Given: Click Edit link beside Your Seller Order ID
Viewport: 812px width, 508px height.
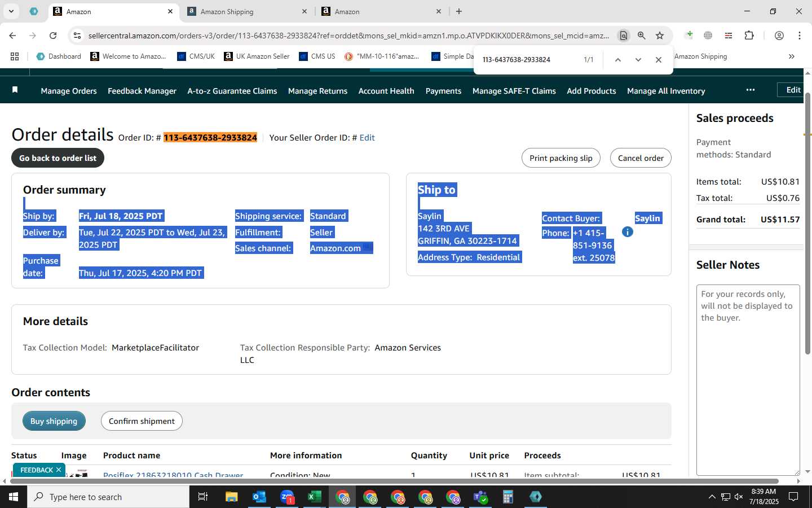Looking at the screenshot, I should [x=367, y=138].
